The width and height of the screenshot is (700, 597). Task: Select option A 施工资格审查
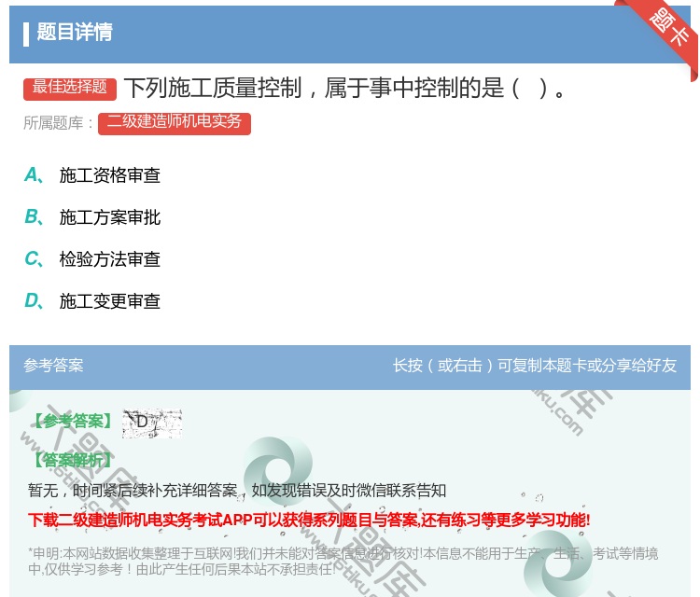[92, 175]
